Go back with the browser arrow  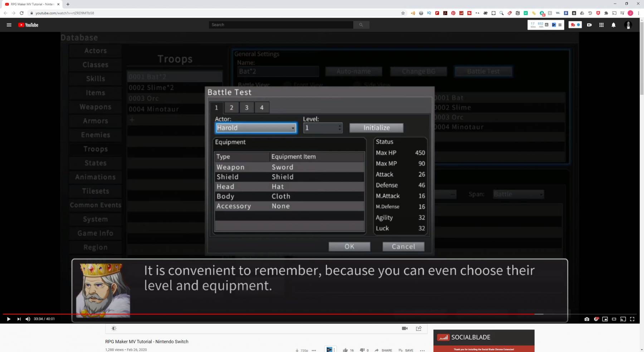[5, 13]
